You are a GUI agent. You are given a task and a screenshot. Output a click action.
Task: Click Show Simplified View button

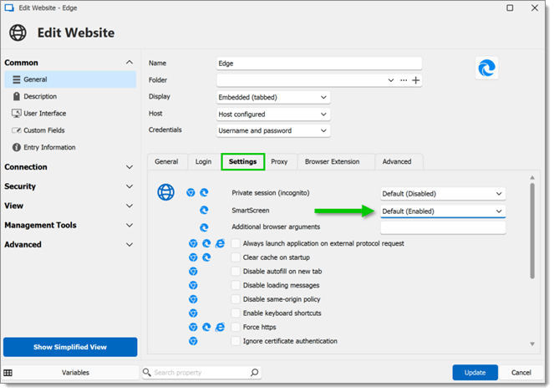point(70,347)
